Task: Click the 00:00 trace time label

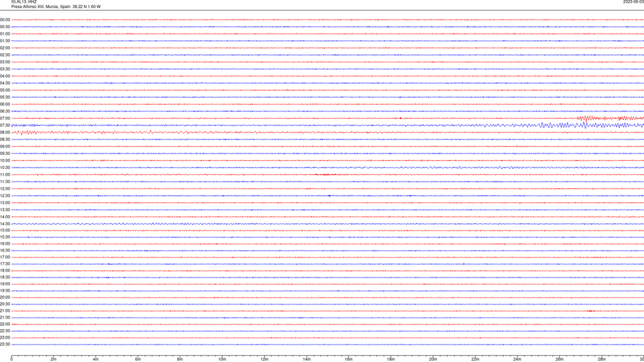Action: click(5, 19)
